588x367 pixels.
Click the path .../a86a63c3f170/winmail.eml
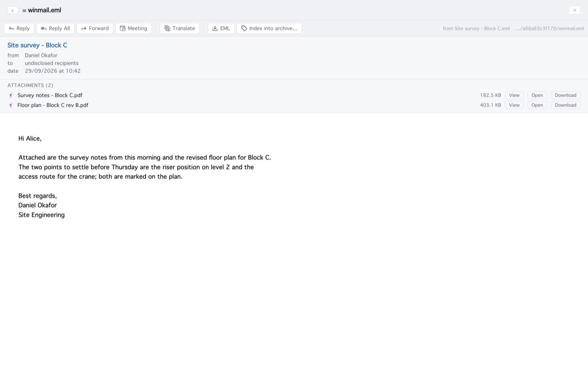[550, 28]
